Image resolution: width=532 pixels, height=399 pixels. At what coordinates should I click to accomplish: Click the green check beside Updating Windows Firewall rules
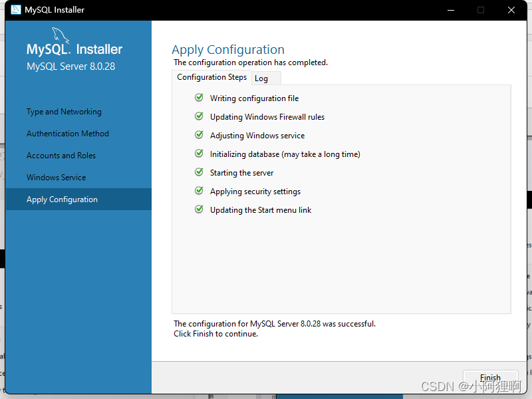[199, 116]
